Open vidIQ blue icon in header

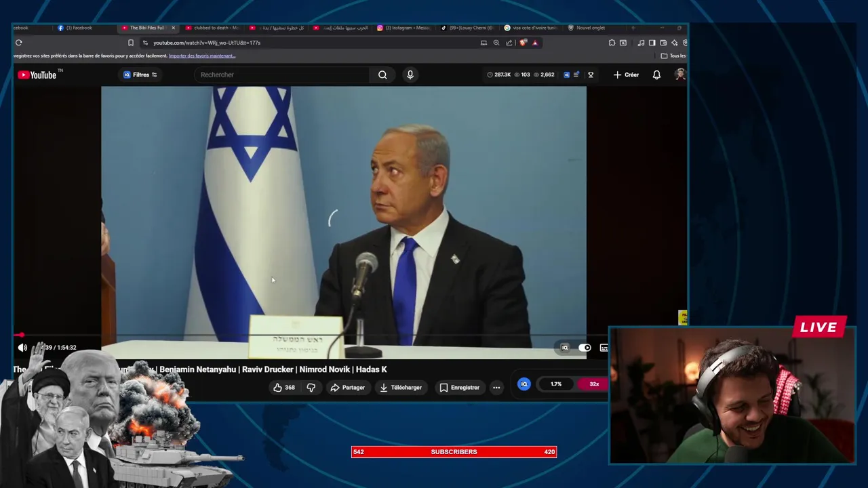tap(566, 75)
